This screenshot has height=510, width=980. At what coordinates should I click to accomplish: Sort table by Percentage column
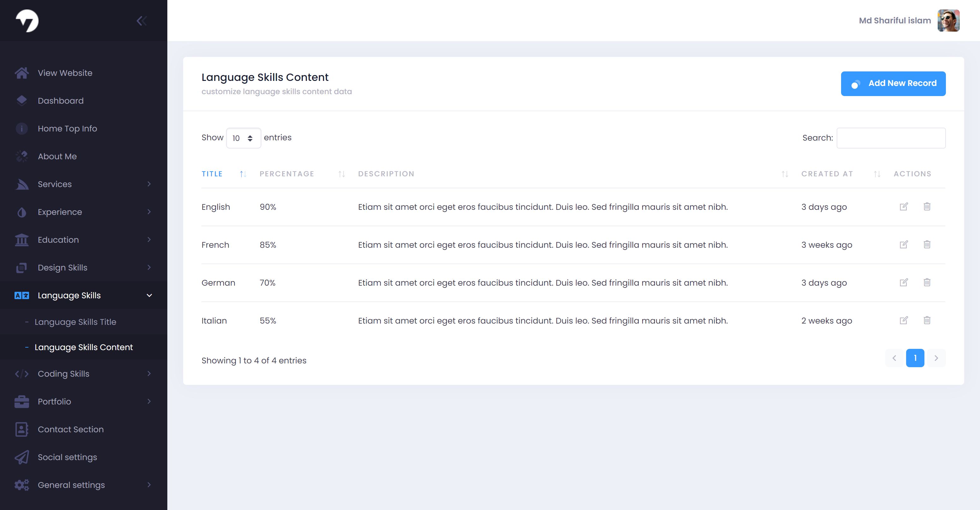point(302,174)
